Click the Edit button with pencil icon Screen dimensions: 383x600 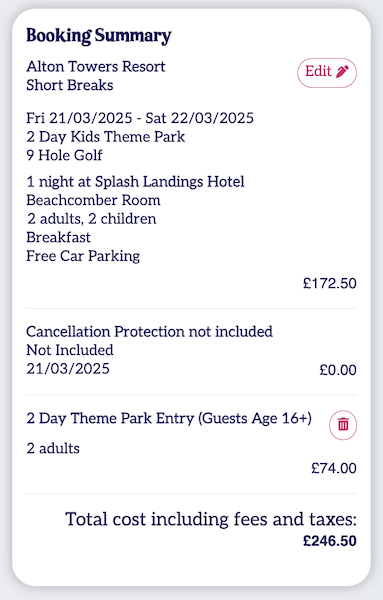(x=327, y=73)
